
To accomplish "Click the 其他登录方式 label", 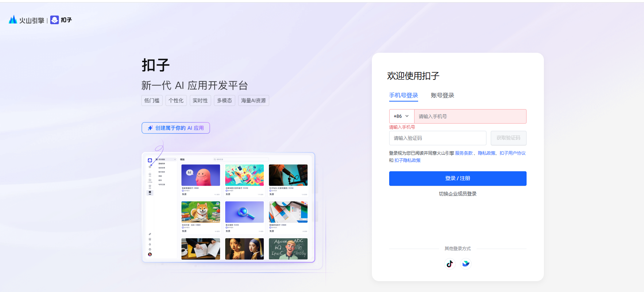I will pos(458,249).
